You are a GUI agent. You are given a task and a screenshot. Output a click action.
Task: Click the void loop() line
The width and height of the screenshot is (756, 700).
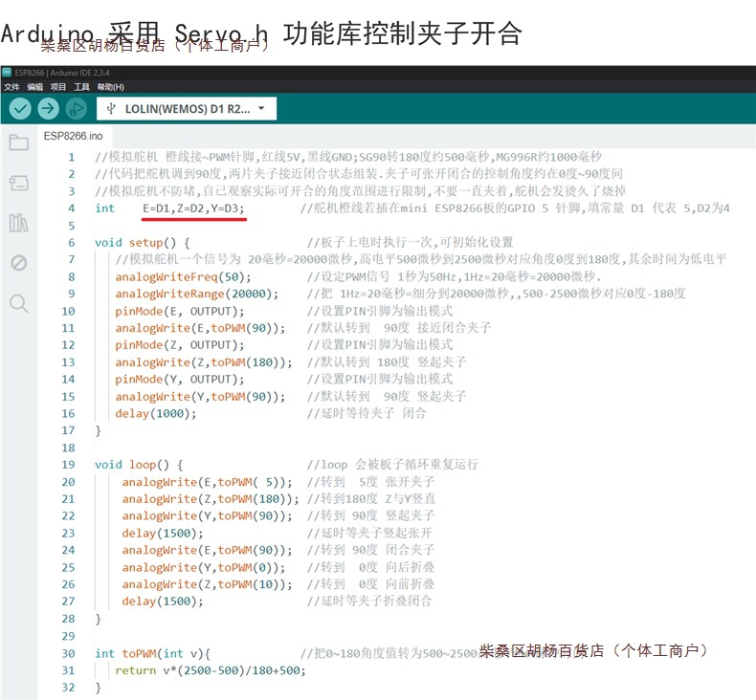(139, 465)
